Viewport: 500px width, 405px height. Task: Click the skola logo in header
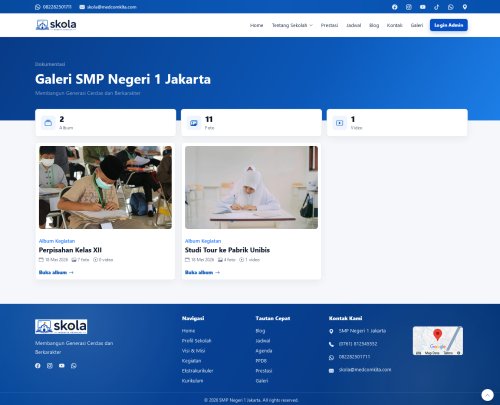tap(56, 25)
